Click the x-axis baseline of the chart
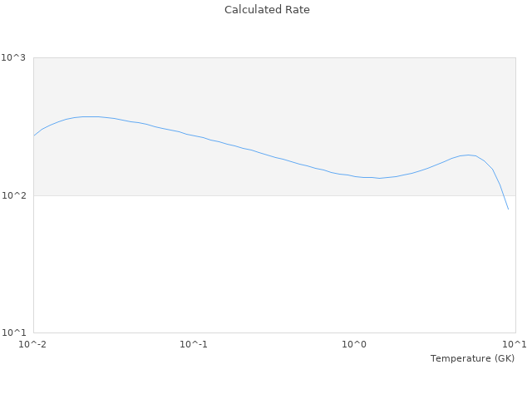The image size is (532, 399). tap(274, 333)
